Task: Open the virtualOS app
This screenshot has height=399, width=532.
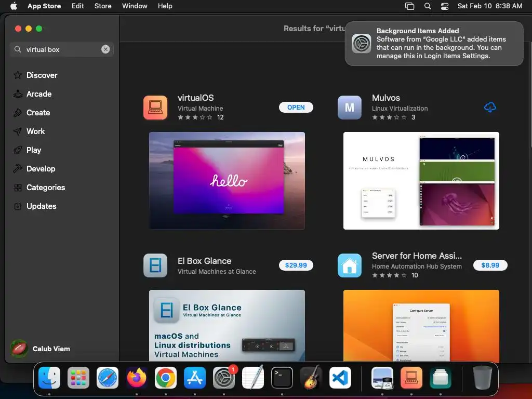Action: coord(296,107)
